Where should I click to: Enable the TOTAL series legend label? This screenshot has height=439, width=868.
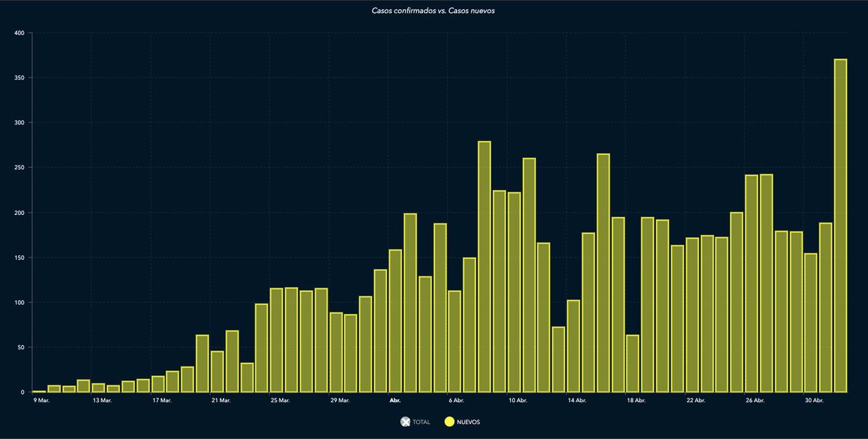pyautogui.click(x=421, y=422)
